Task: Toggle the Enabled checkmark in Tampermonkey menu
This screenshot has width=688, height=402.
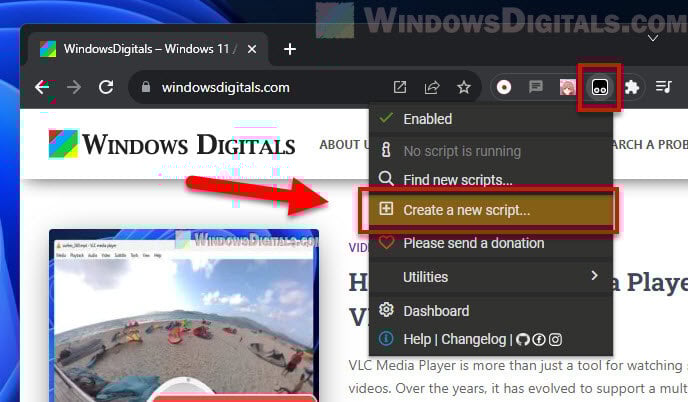Action: coord(386,119)
